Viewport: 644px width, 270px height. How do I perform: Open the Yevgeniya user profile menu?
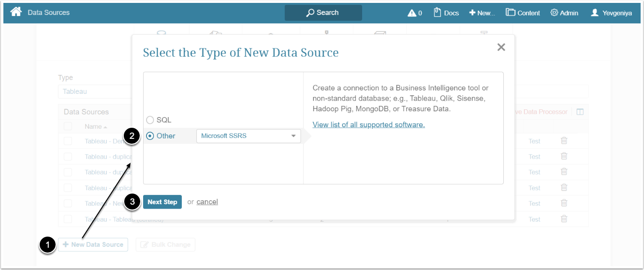click(x=611, y=13)
